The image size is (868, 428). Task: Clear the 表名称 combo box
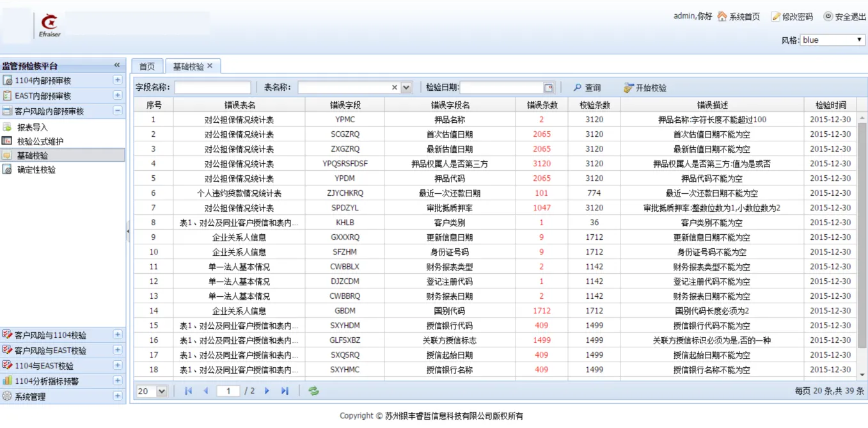394,88
